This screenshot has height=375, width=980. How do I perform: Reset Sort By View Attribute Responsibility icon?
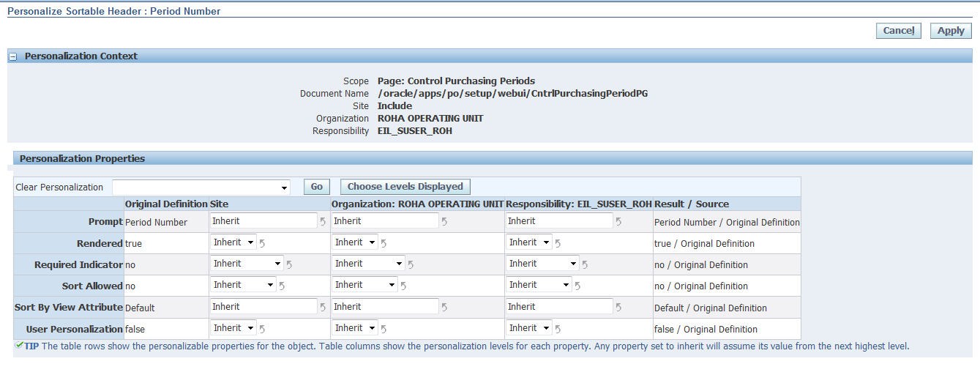pos(619,308)
